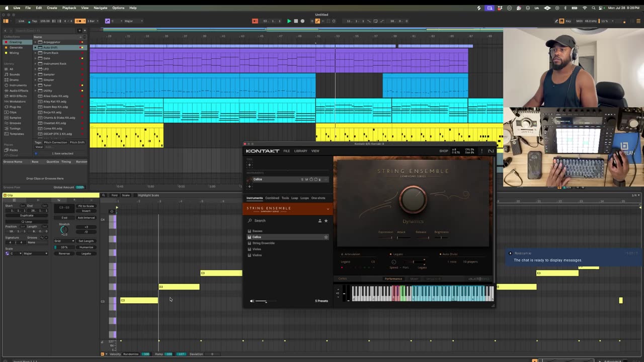The width and height of the screenshot is (644, 362).
Task: Stop playback in the transport bar
Action: click(x=296, y=21)
